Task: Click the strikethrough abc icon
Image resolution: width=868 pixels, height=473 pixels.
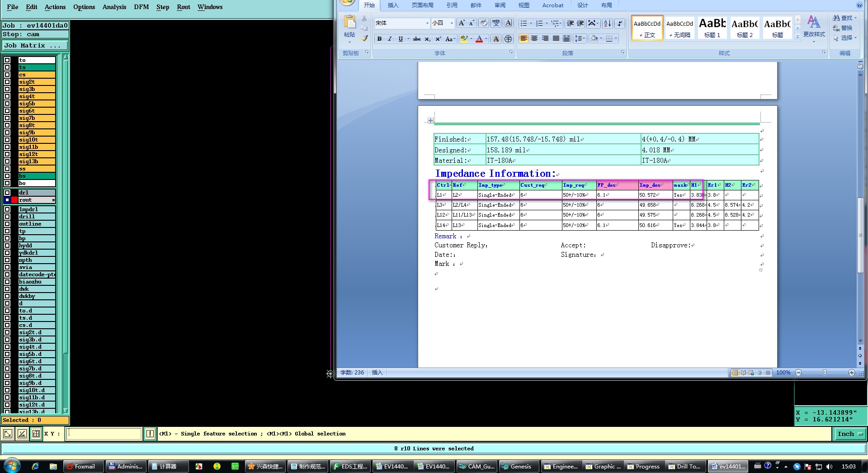Action: coord(417,39)
